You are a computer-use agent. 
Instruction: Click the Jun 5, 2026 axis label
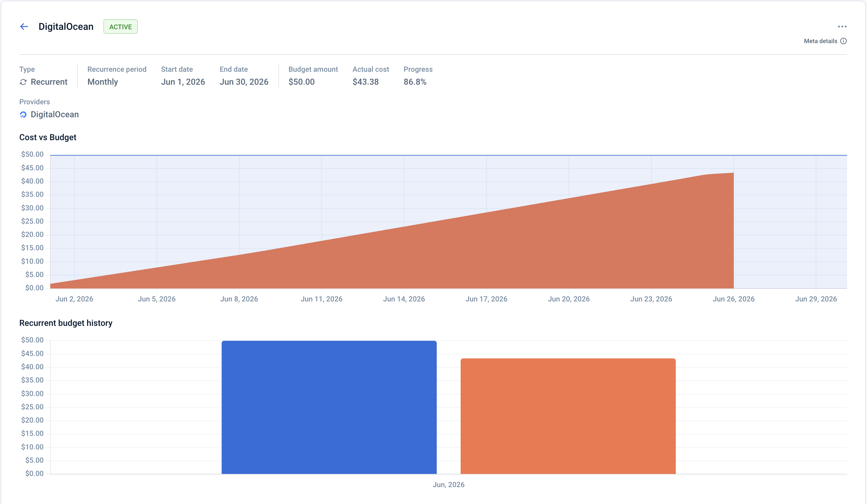156,299
